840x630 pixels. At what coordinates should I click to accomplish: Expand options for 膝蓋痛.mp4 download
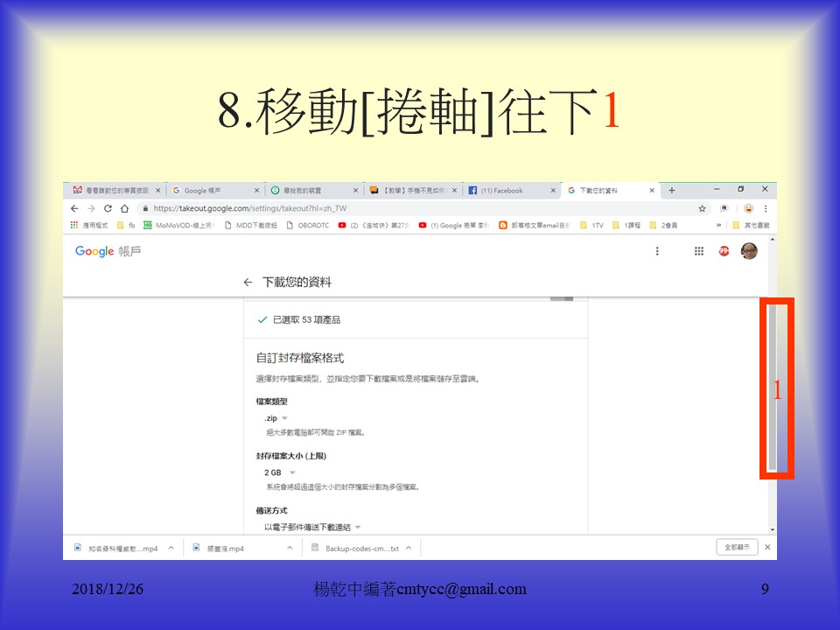click(x=290, y=548)
